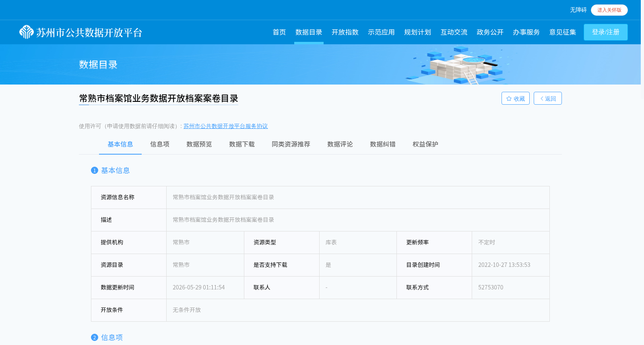Click the contact number 52753070
644x345 pixels.
491,287
